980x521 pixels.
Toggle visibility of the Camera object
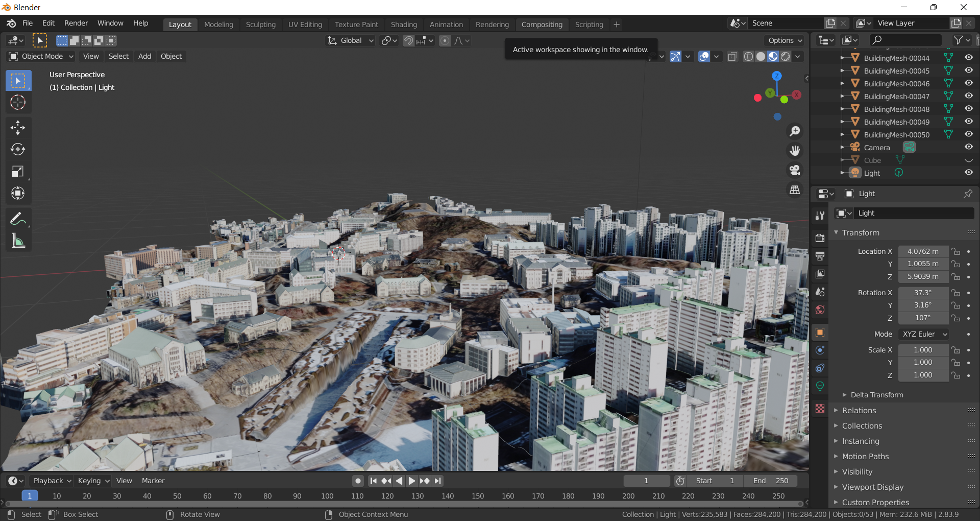pyautogui.click(x=968, y=147)
